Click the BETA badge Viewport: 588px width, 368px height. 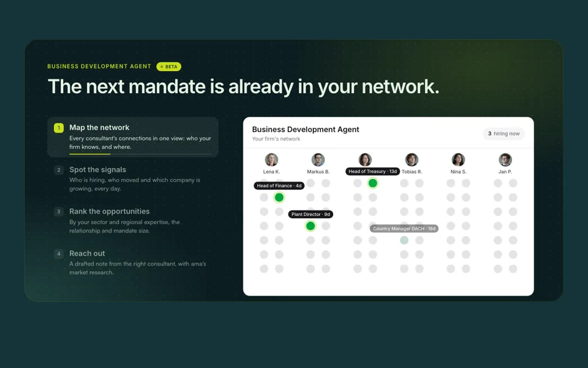(x=169, y=66)
